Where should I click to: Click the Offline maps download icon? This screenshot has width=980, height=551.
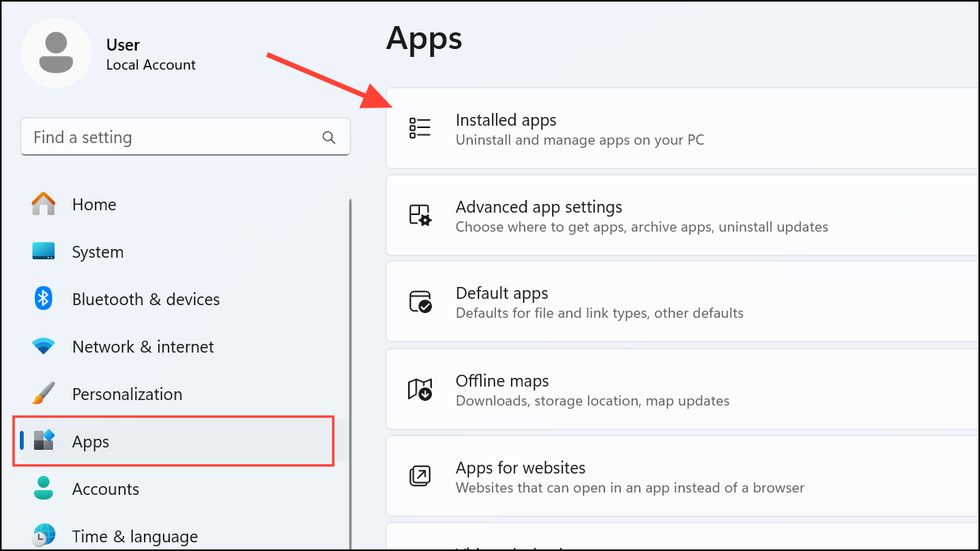[420, 389]
